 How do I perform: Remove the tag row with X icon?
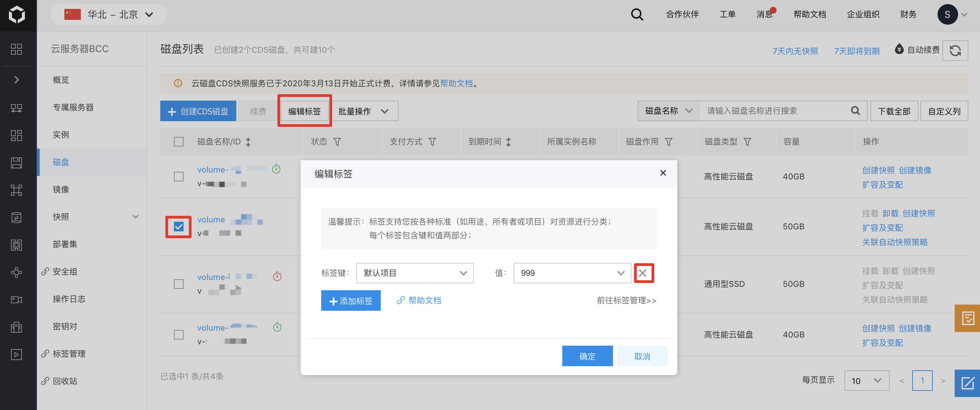(x=643, y=273)
